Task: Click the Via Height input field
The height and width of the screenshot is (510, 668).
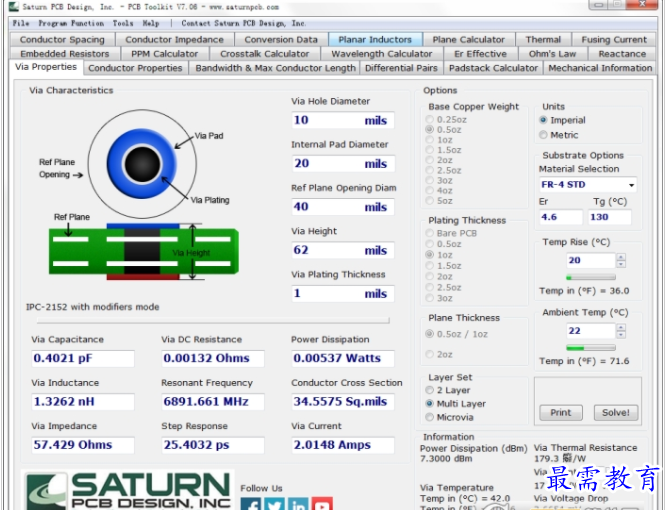Action: [343, 250]
